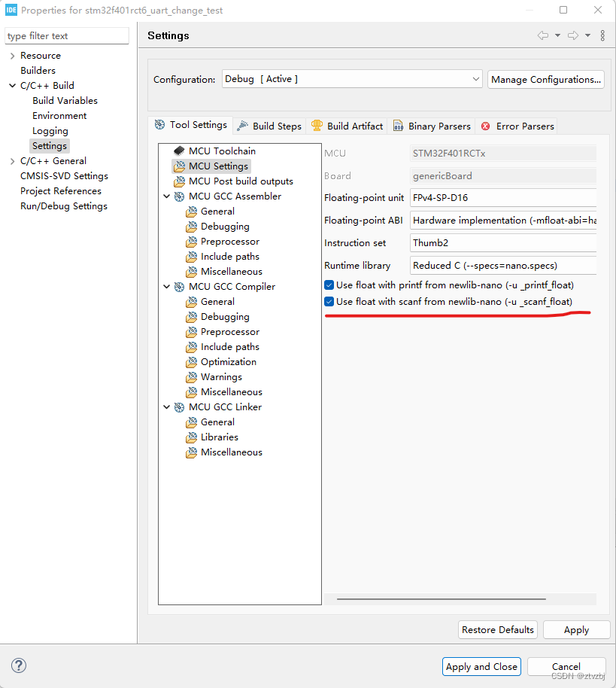Click the Apply and Close button
Viewport: 616px width, 688px height.
coord(481,666)
